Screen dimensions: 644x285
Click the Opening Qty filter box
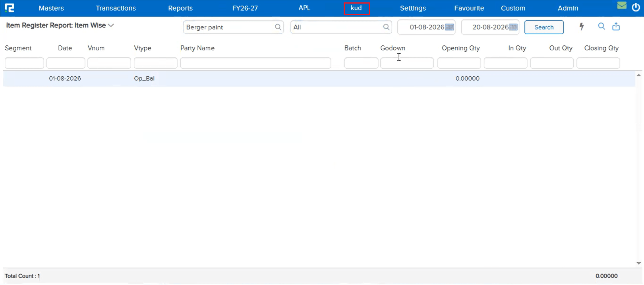(x=459, y=63)
